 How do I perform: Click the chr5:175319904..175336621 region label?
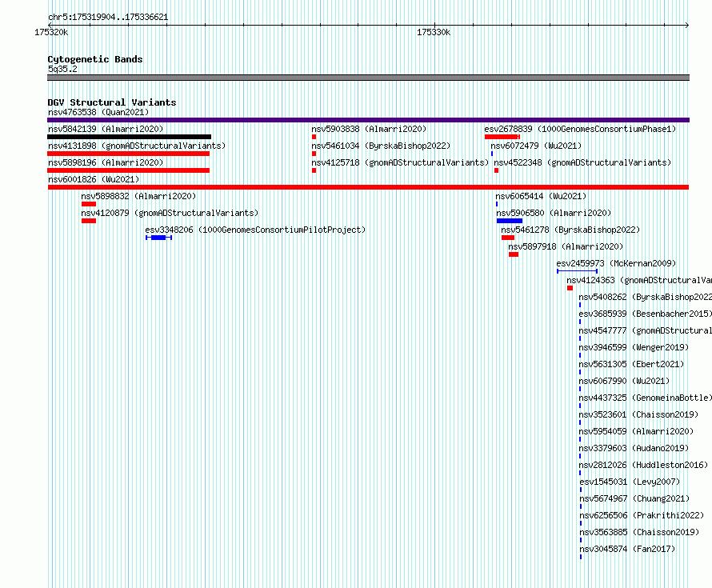pyautogui.click(x=108, y=18)
